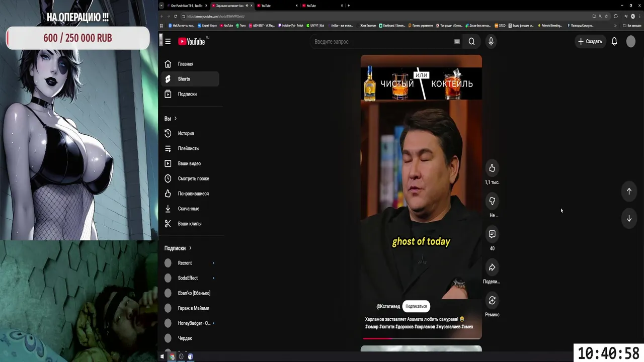This screenshot has width=644, height=362.
Task: Click the search magnifier button
Action: (x=471, y=42)
